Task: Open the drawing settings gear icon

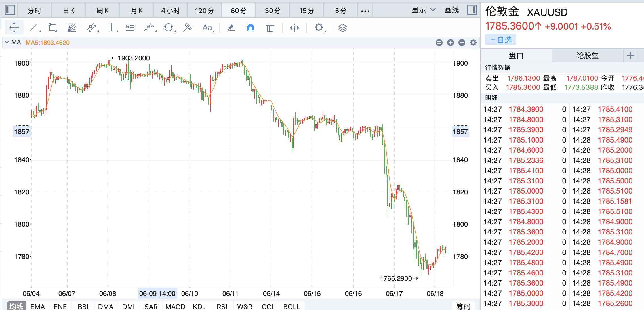Action: (319, 28)
